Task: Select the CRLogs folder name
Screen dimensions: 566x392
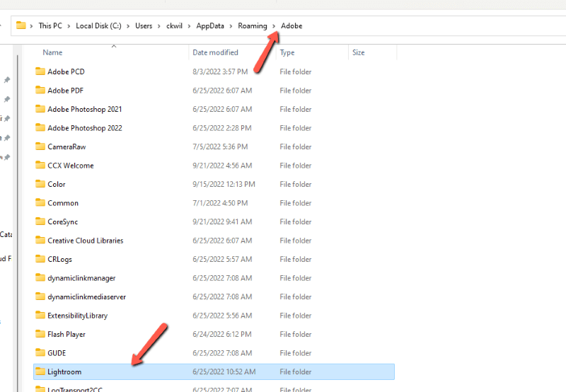Action: click(x=60, y=259)
